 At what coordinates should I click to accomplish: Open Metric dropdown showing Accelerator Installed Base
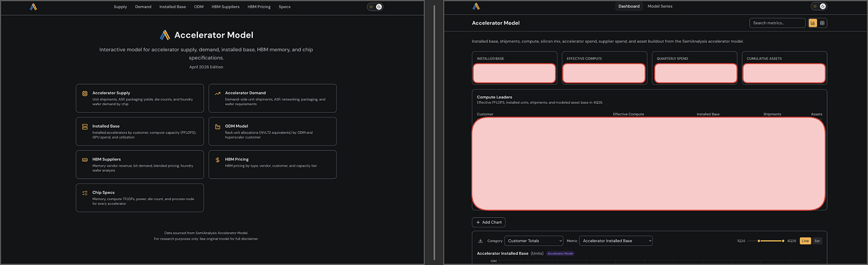click(x=616, y=241)
